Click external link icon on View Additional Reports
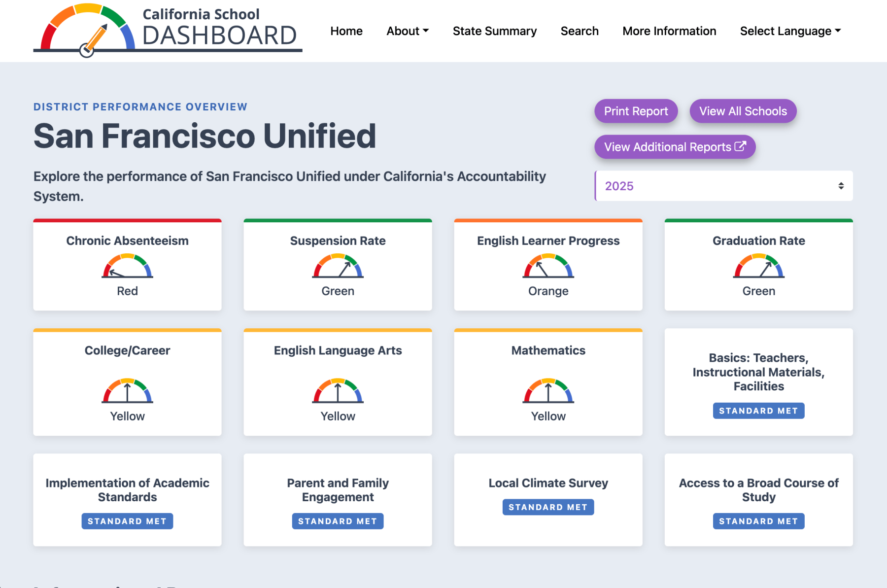This screenshot has width=887, height=588. 740,146
